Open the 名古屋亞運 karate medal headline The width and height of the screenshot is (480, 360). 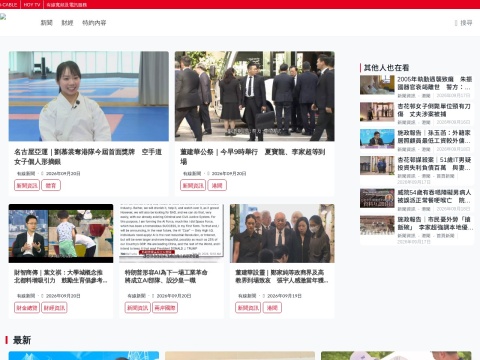pos(88,157)
